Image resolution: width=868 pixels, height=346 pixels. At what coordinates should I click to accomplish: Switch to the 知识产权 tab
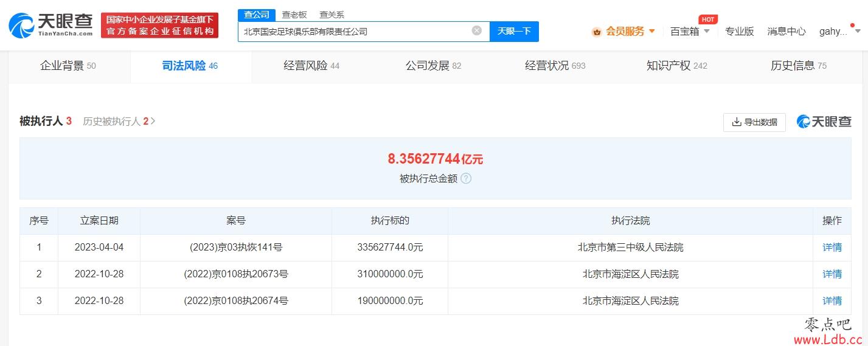[676, 66]
